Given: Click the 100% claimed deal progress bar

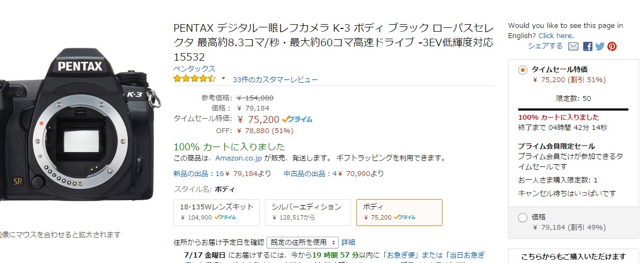Looking at the screenshot, I should [574, 109].
